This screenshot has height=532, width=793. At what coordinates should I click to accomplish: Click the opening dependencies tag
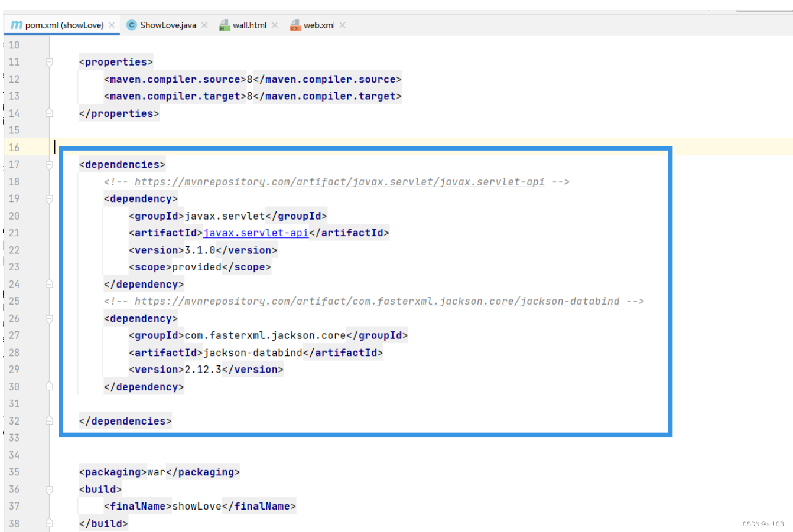122,164
